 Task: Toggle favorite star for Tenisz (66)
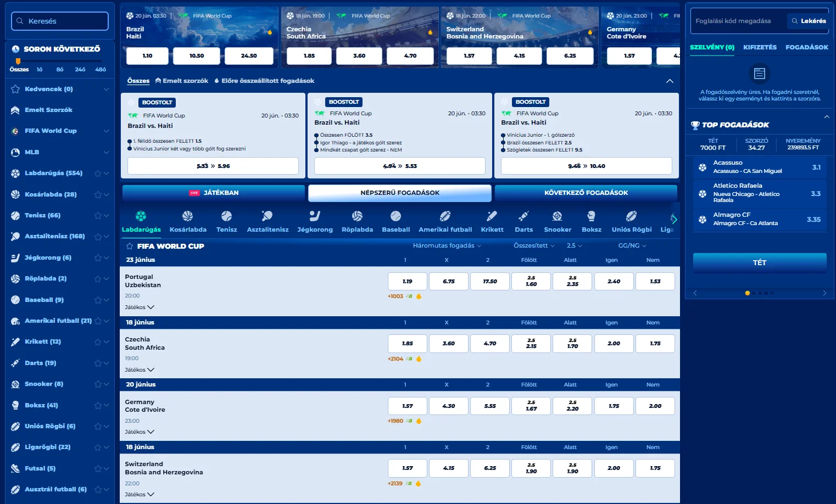tap(98, 216)
